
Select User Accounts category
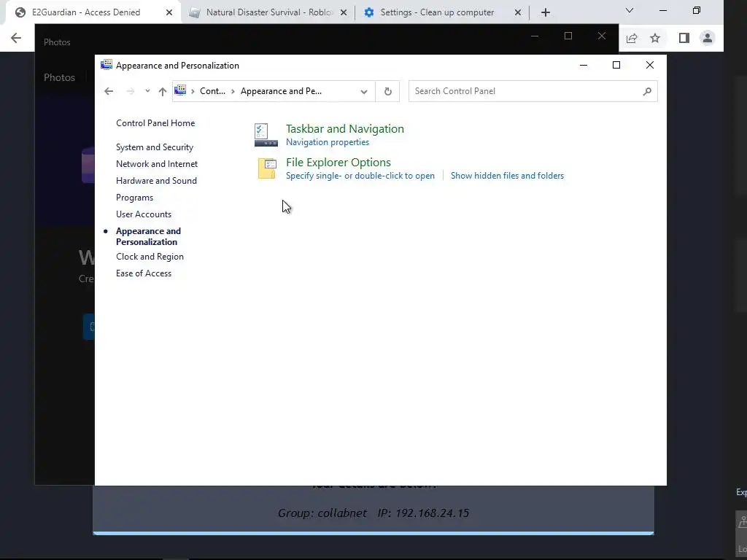[144, 214]
